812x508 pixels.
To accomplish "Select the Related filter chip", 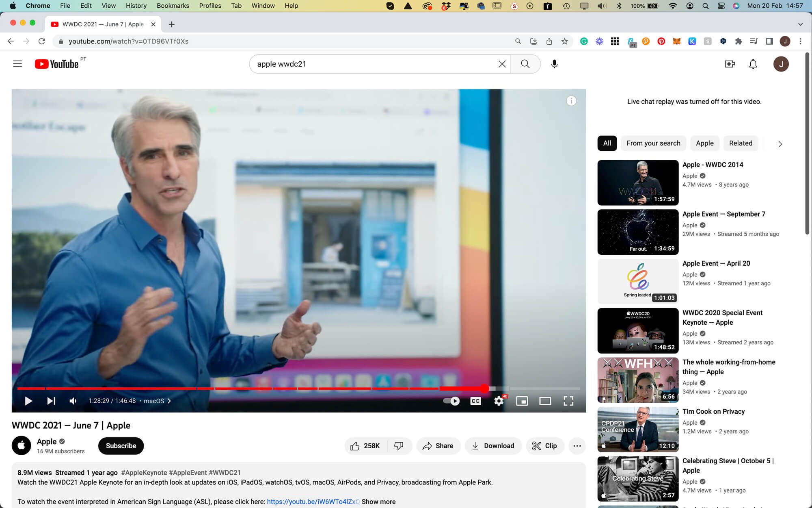I will coord(741,143).
